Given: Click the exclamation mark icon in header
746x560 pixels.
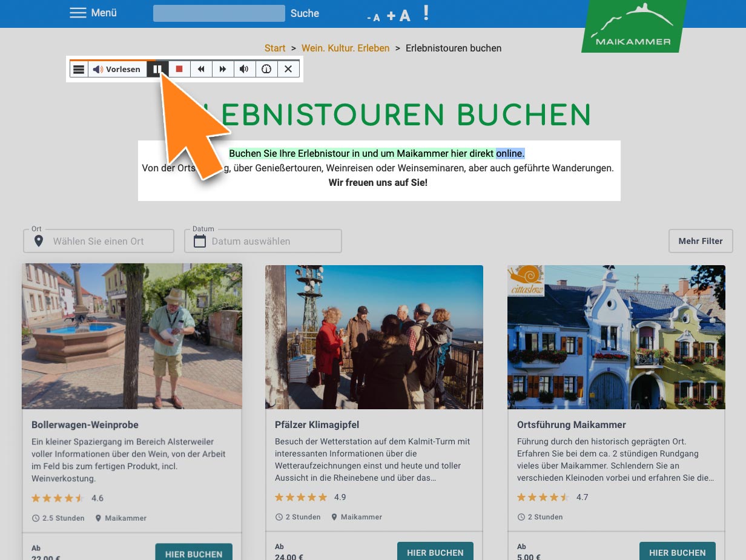Looking at the screenshot, I should pyautogui.click(x=426, y=13).
